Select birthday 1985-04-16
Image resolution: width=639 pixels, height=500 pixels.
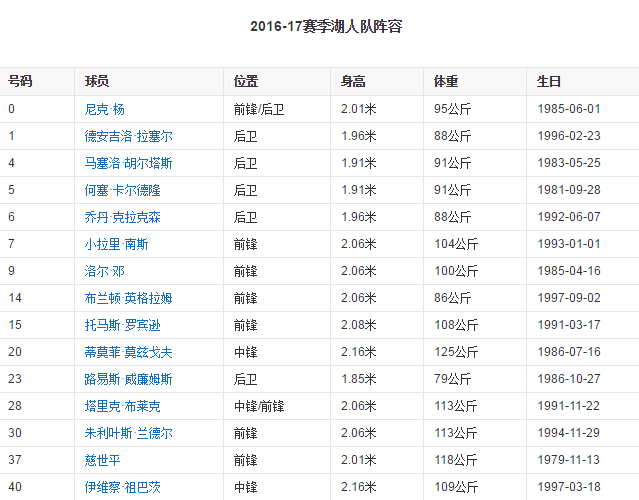tap(569, 271)
